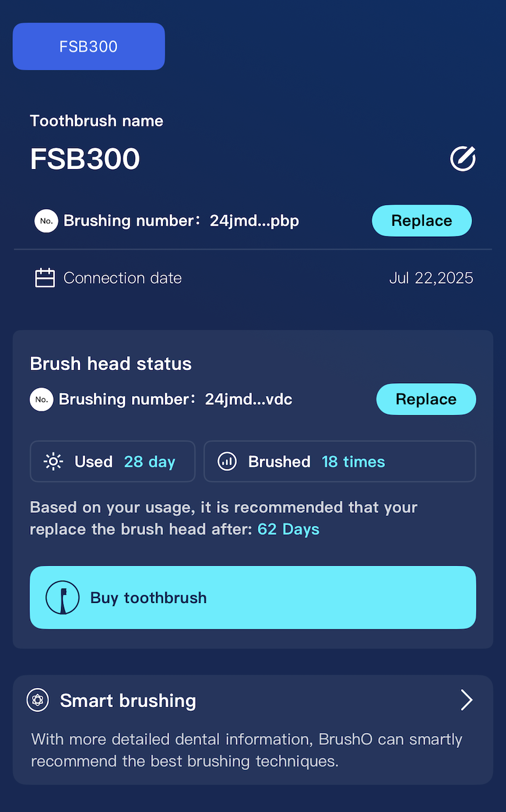The height and width of the screenshot is (812, 506).
Task: Open Smart brushing with the chevron arrow
Action: [467, 700]
